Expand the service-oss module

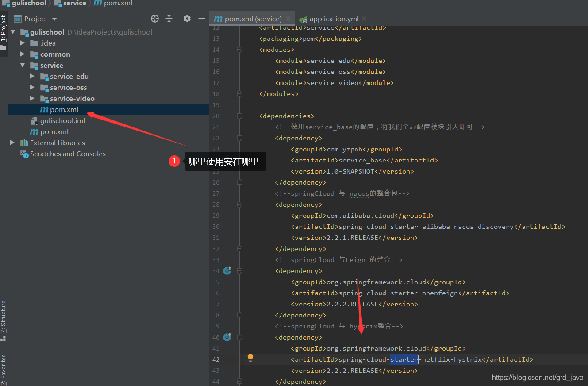[x=32, y=87]
